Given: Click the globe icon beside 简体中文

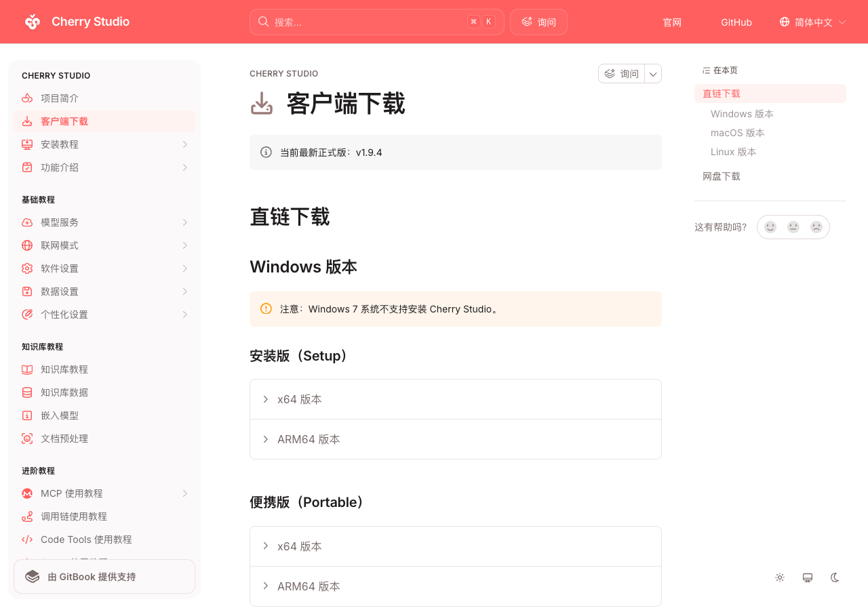Looking at the screenshot, I should [x=785, y=22].
